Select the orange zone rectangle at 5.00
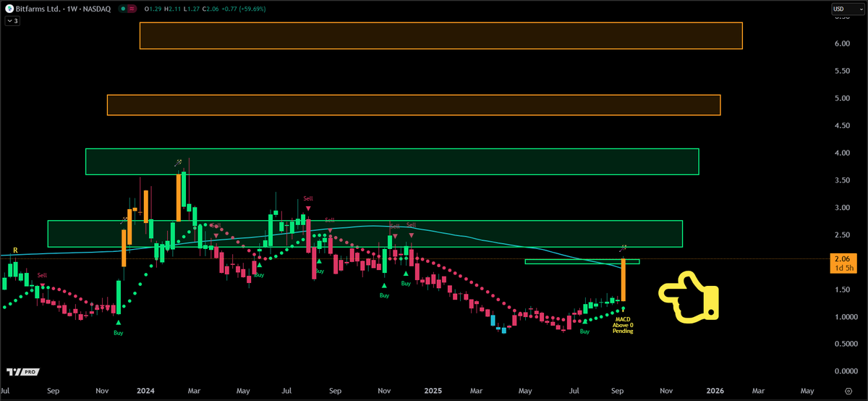The image size is (868, 401). (x=414, y=105)
